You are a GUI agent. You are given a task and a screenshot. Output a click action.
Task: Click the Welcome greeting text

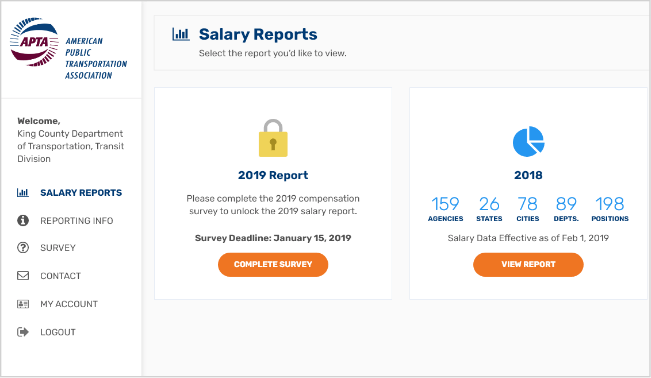(39, 121)
